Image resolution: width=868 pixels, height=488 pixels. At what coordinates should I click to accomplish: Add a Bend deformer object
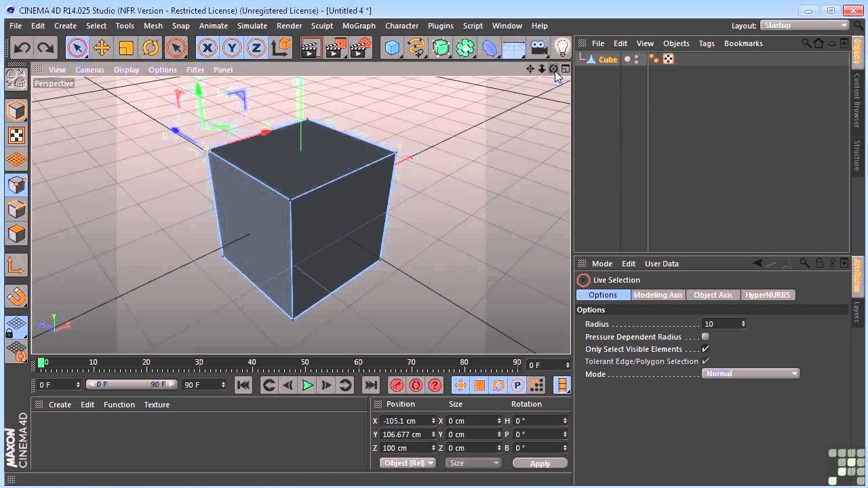click(x=490, y=47)
